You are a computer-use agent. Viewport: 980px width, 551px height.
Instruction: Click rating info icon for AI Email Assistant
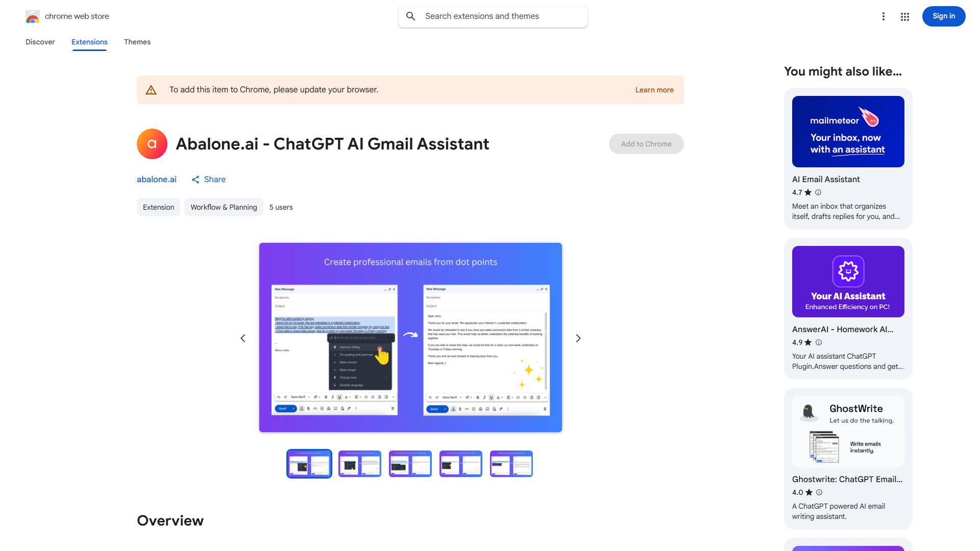pos(818,192)
